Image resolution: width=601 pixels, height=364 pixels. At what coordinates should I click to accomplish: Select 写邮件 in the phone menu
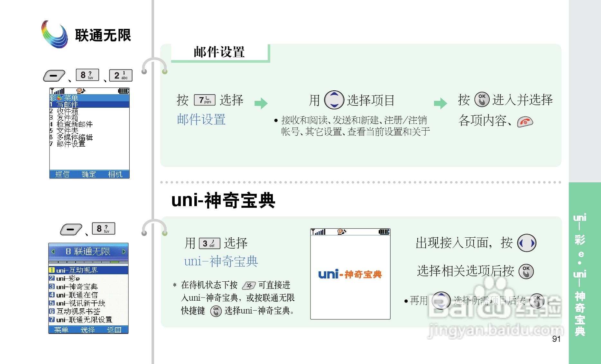point(89,105)
